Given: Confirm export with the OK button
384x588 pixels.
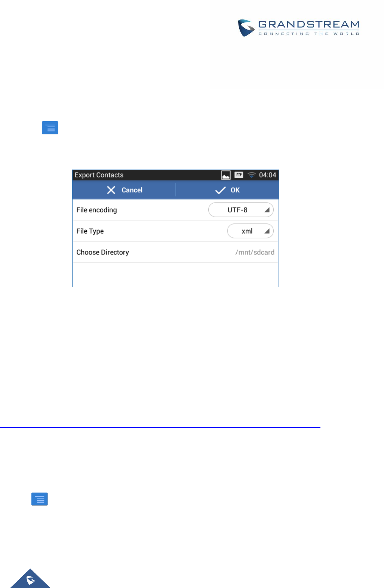Looking at the screenshot, I should pos(227,190).
